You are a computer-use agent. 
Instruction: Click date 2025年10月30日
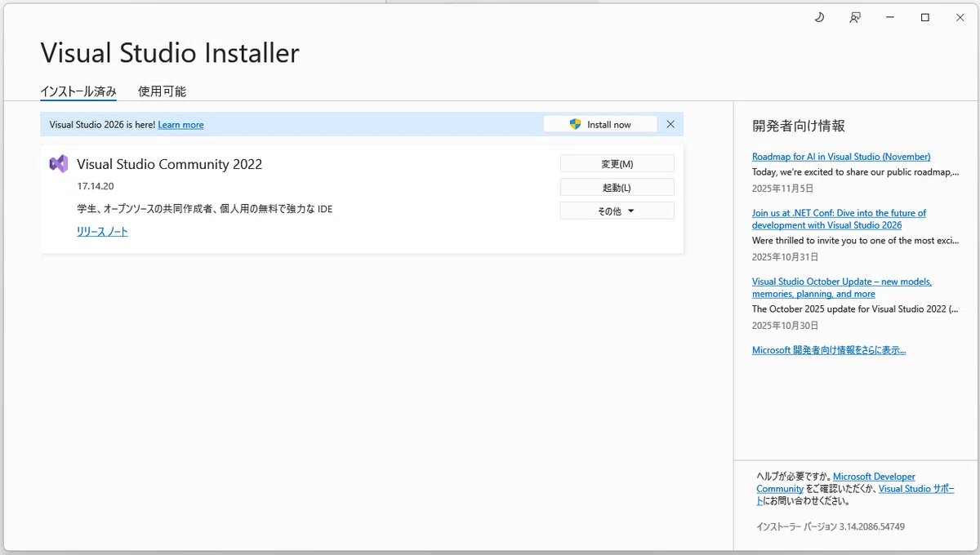[x=785, y=325]
